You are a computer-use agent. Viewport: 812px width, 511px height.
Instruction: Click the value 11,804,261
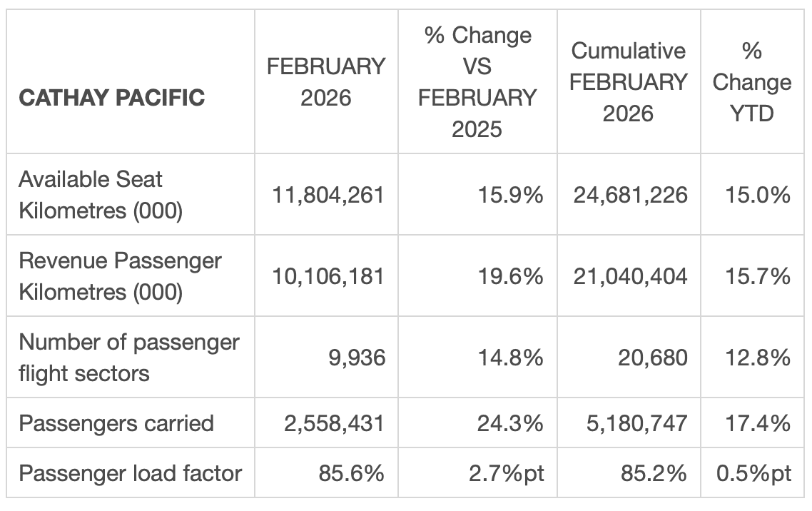328,195
